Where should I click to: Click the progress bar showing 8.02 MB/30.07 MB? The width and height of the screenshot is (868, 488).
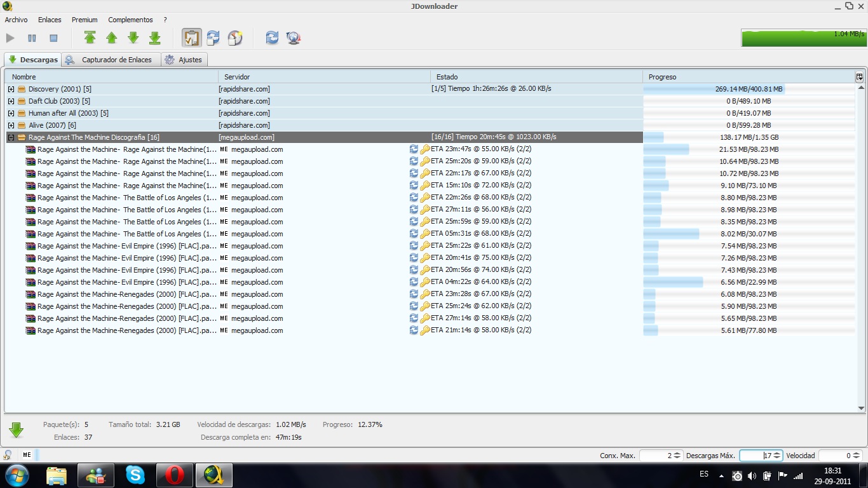point(749,234)
